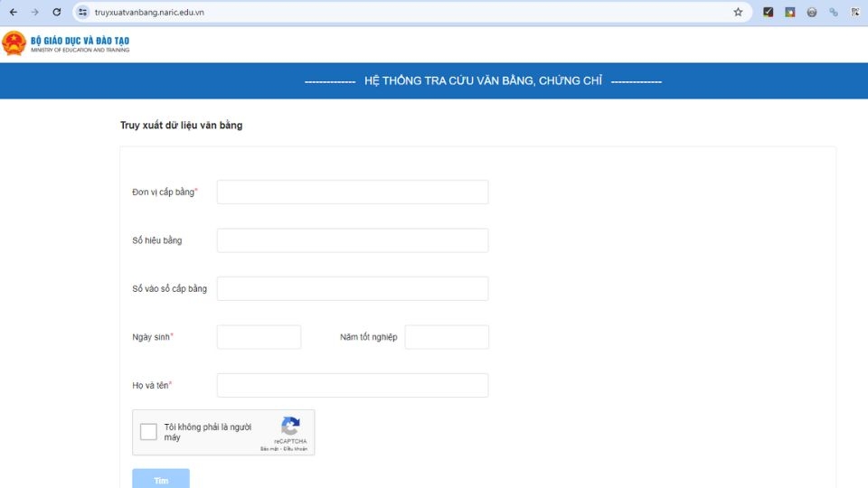Click the Năm tốt nghiệp label

pos(368,337)
